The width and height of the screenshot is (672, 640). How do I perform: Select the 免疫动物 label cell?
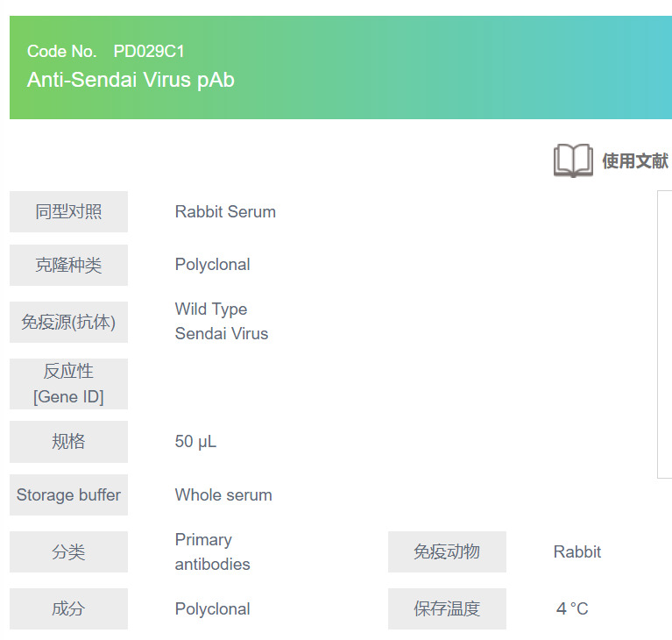coord(447,552)
